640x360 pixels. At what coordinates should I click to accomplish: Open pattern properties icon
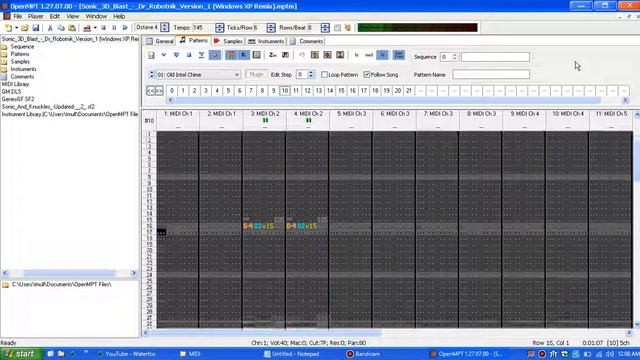[x=315, y=55]
